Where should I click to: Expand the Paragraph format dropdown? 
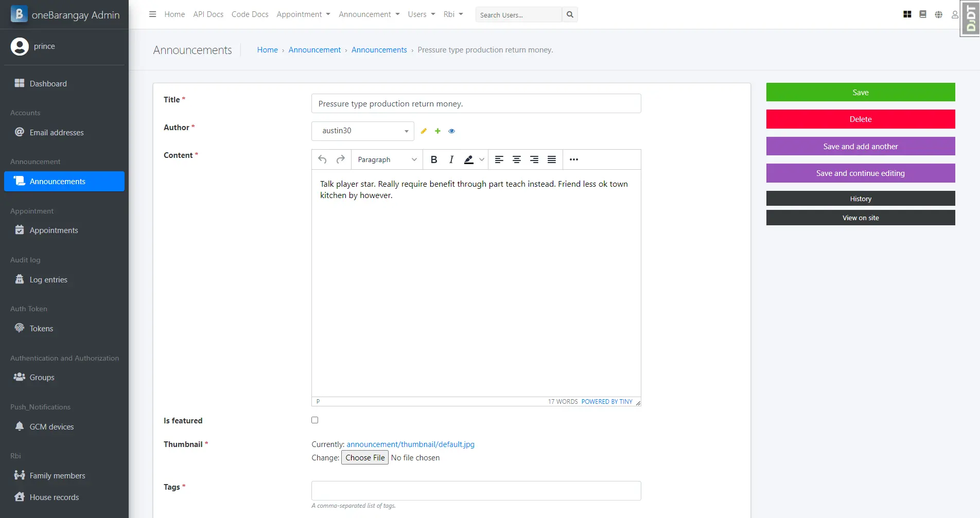387,159
